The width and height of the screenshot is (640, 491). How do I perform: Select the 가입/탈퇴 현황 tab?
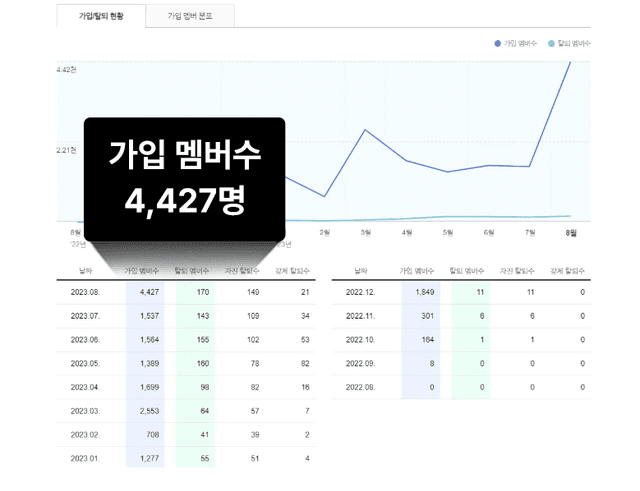(x=100, y=16)
